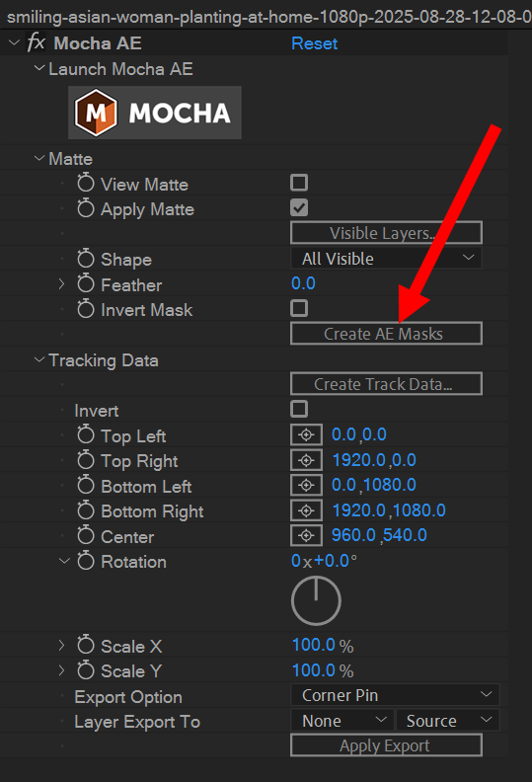This screenshot has width=532, height=782.
Task: Enable stopwatch for Apply Matte
Action: (86, 207)
